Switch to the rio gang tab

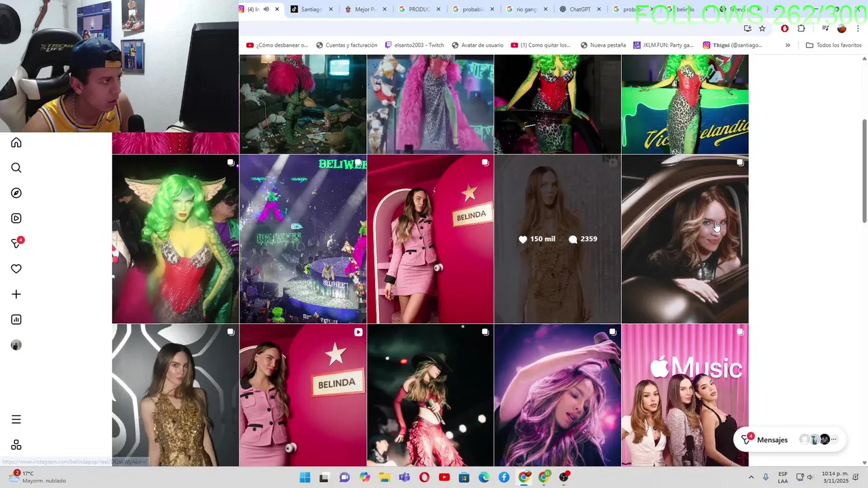pos(526,9)
